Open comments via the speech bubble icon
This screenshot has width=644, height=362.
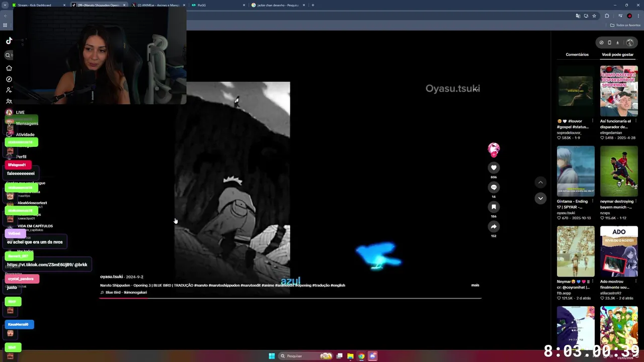[x=494, y=187]
